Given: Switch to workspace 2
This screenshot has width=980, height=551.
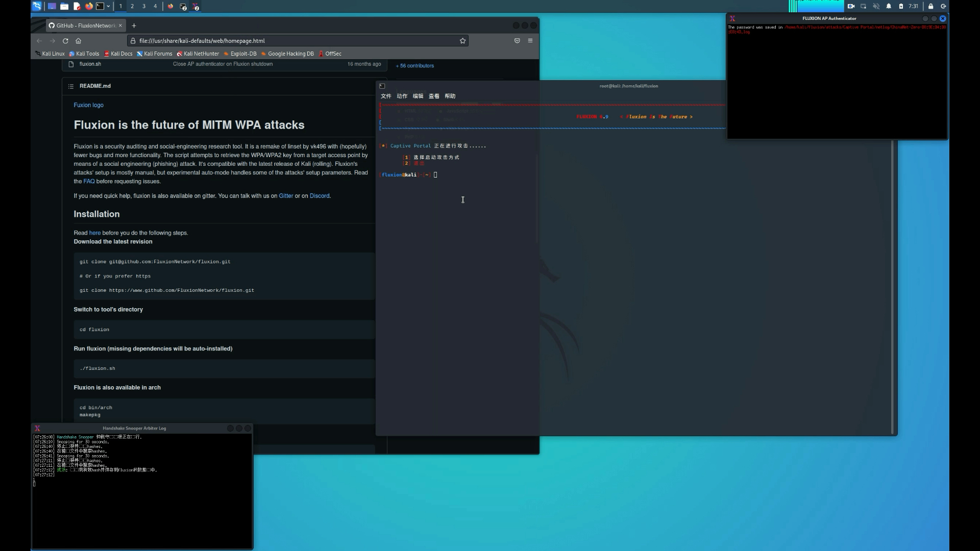Looking at the screenshot, I should [x=132, y=6].
